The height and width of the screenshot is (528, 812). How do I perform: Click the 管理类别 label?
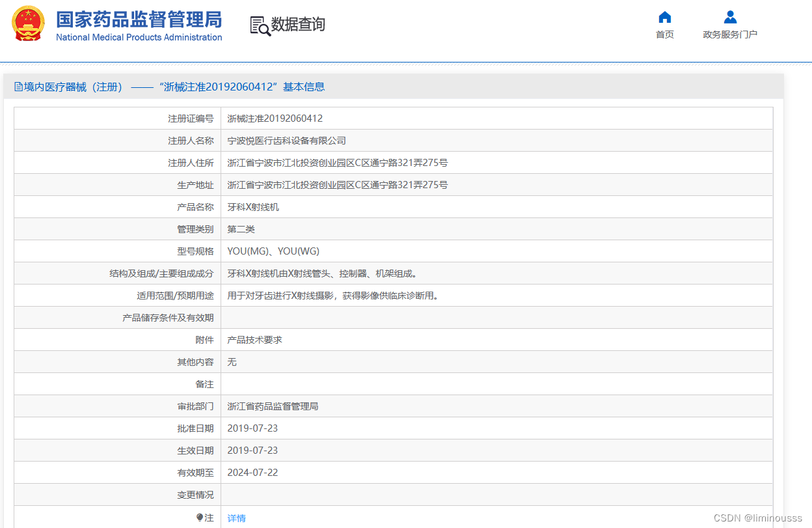195,229
